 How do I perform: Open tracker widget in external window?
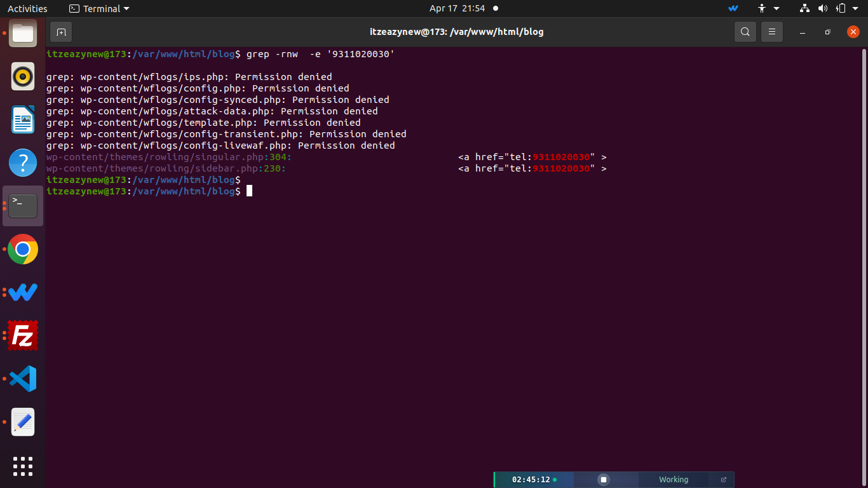723,480
